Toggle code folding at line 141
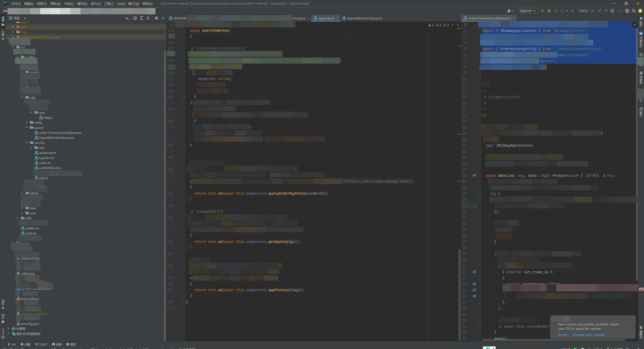Screen dimensions: 644x349 coord(184,73)
